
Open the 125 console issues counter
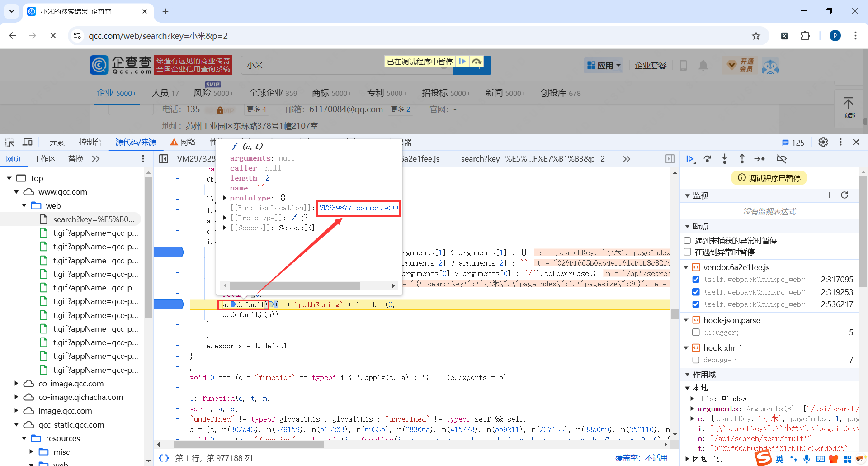pyautogui.click(x=793, y=143)
